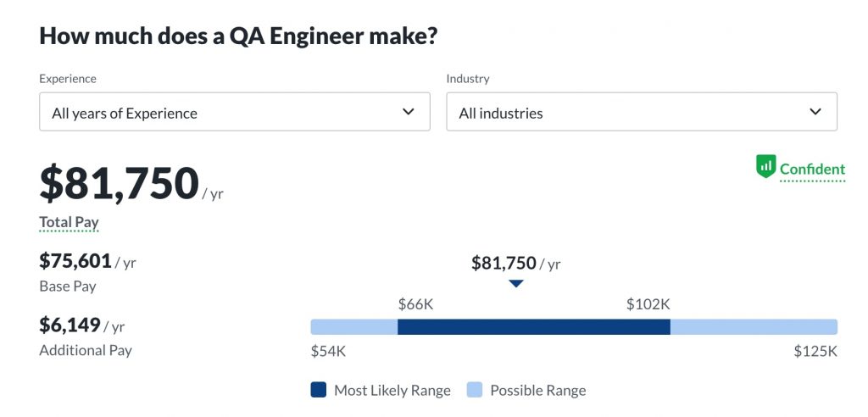
Task: Click the Confident label link
Action: [x=812, y=169]
